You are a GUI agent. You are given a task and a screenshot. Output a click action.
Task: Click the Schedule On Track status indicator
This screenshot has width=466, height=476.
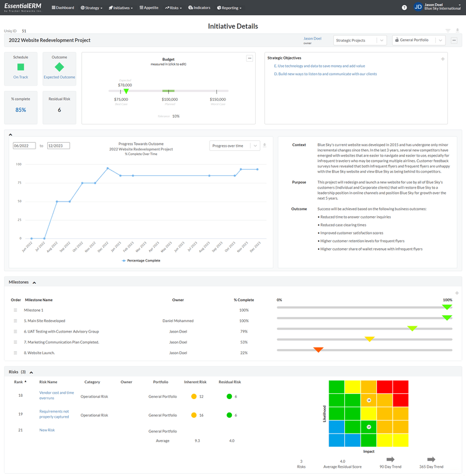click(20, 68)
